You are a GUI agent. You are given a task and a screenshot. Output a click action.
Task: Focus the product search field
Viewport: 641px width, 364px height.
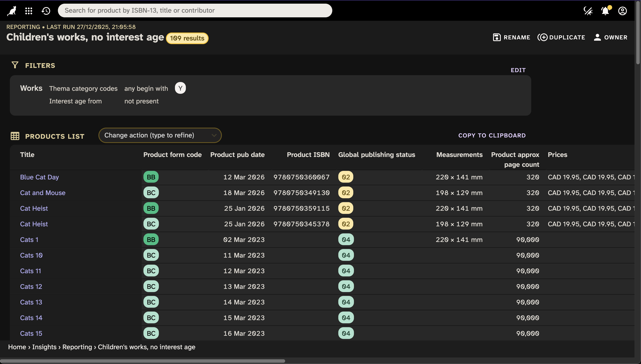pyautogui.click(x=195, y=10)
